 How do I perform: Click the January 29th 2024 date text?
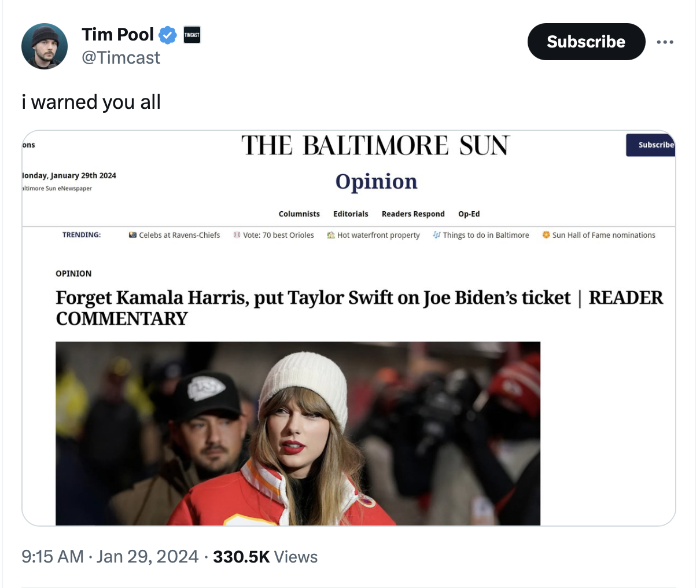tap(69, 175)
